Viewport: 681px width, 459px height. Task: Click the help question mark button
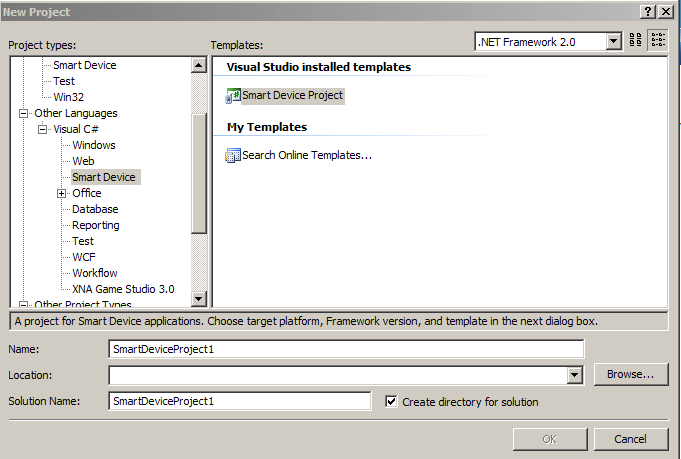point(648,11)
